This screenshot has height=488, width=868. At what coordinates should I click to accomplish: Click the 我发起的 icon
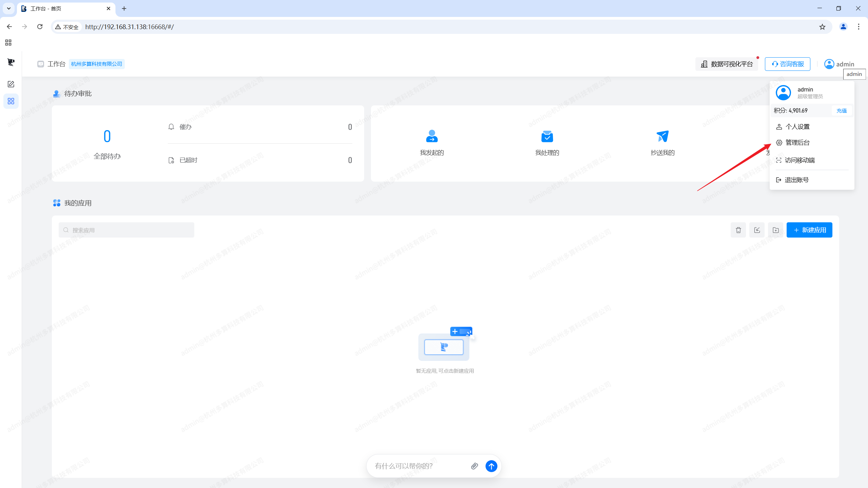pos(432,136)
